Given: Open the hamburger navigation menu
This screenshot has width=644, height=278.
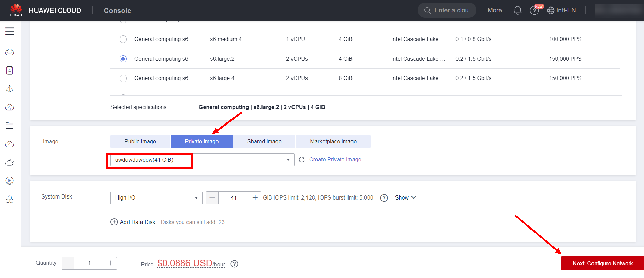Looking at the screenshot, I should 10,31.
